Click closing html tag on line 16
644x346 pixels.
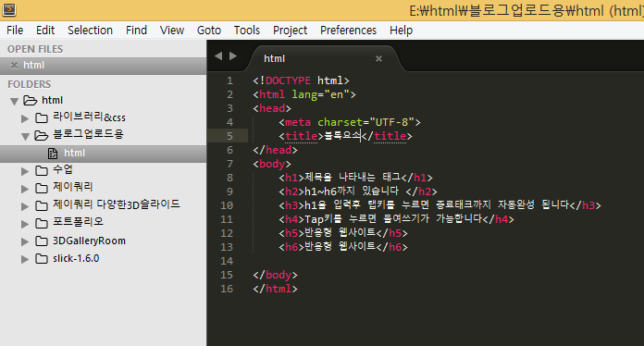click(x=275, y=289)
